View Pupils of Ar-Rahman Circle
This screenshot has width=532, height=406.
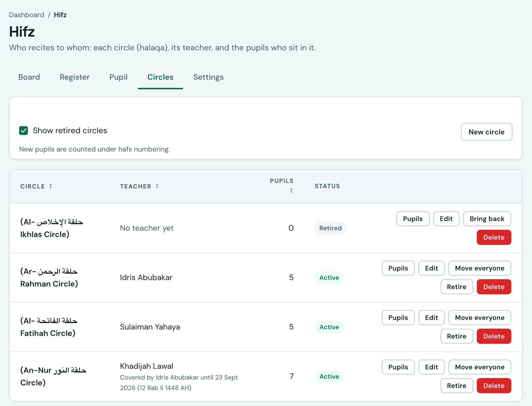398,268
